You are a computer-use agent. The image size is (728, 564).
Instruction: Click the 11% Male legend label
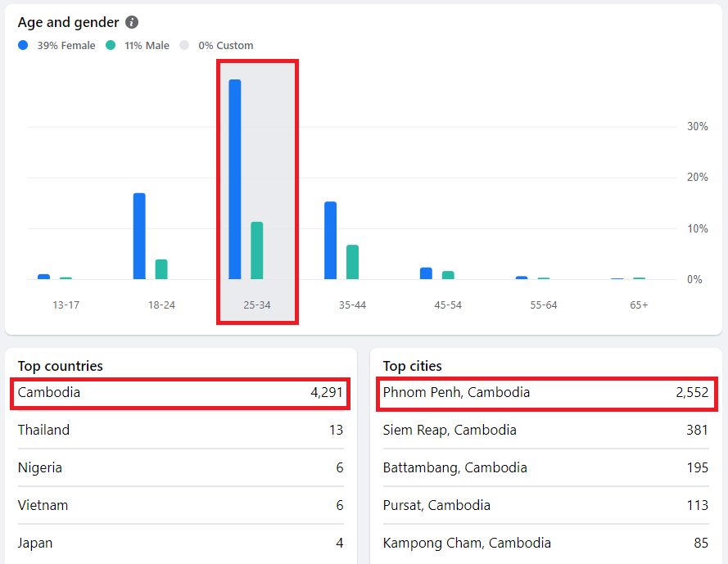pyautogui.click(x=147, y=46)
